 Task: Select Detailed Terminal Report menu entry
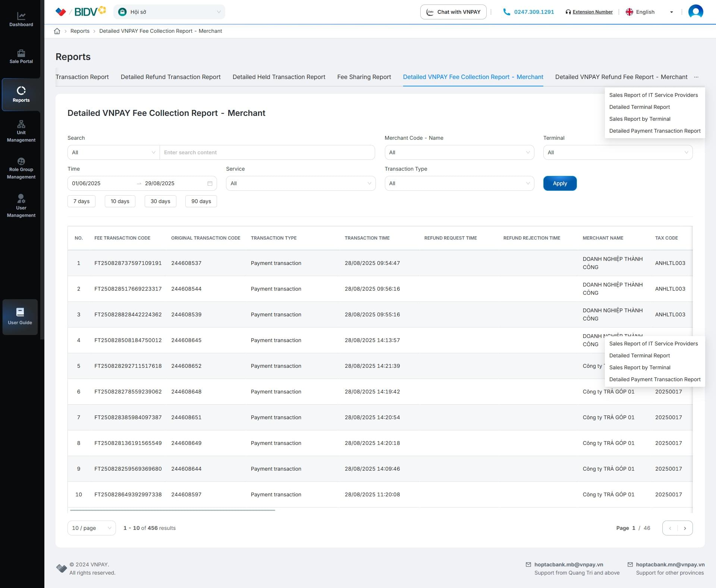pyautogui.click(x=639, y=107)
